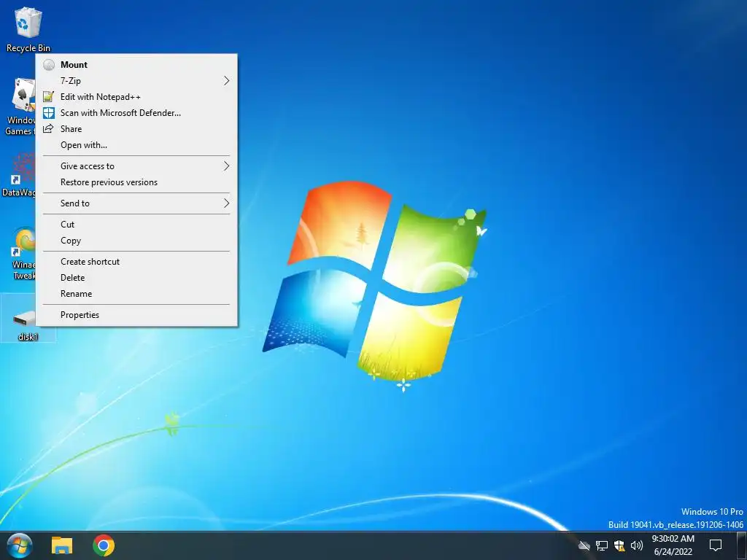Click the taskbar clock and date
This screenshot has width=747, height=560.
point(673,545)
